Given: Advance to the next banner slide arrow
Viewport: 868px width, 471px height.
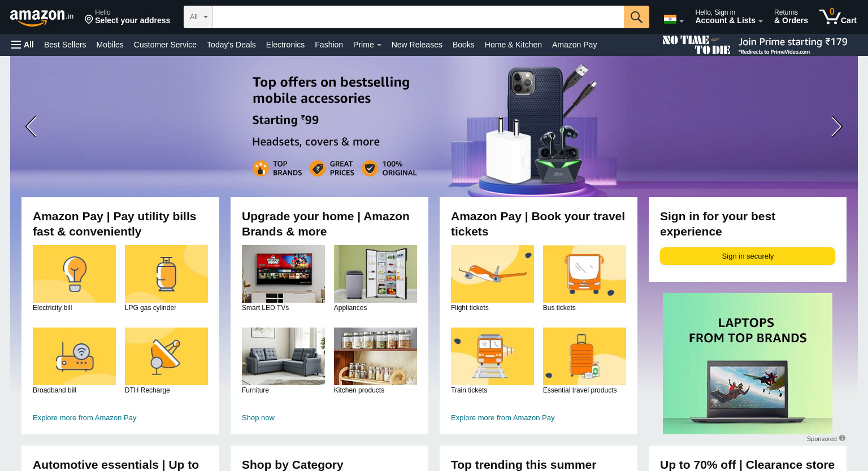Looking at the screenshot, I should coord(836,127).
